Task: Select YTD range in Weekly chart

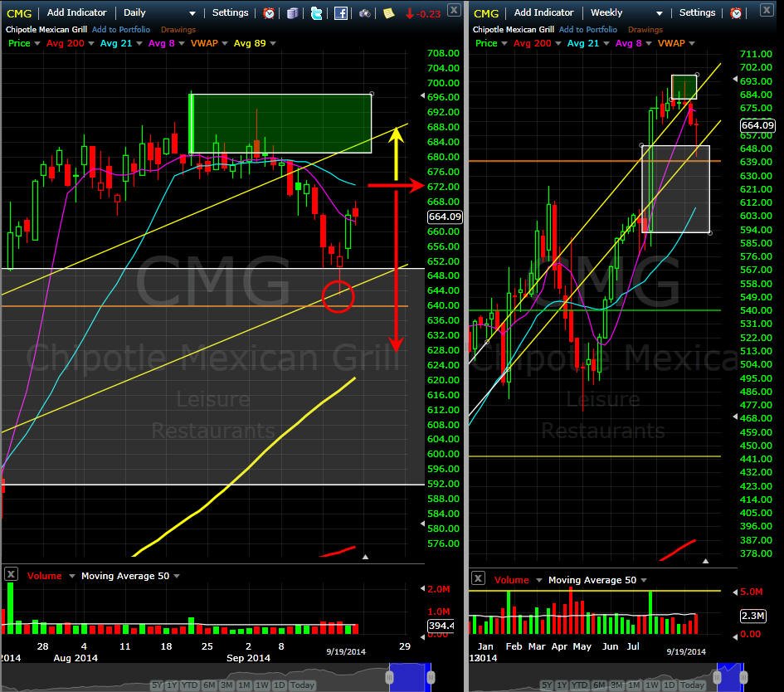Action: pos(580,685)
